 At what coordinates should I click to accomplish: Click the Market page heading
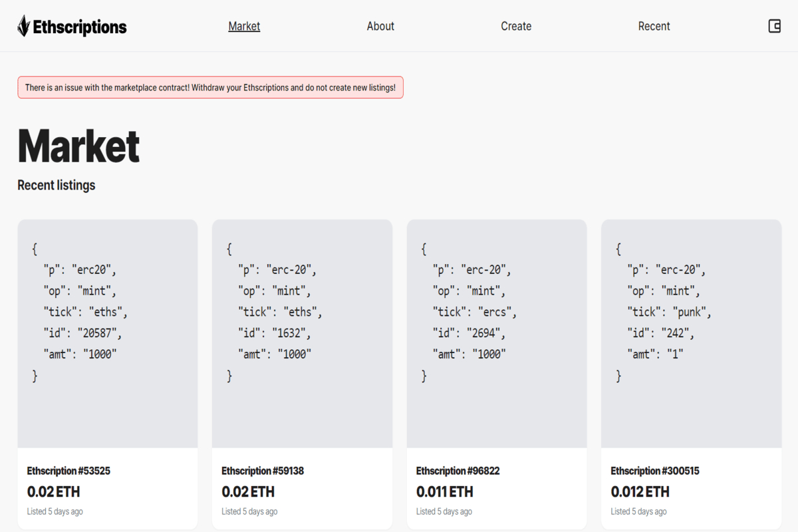point(78,146)
